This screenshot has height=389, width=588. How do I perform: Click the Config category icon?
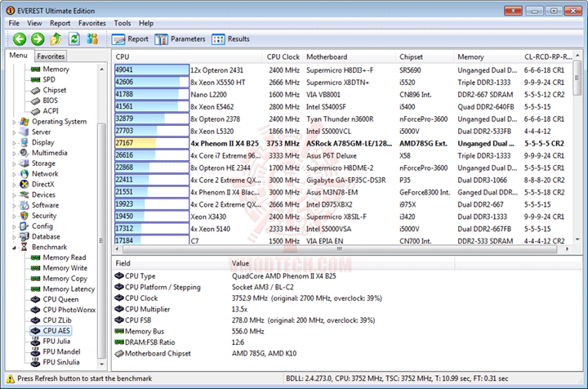click(x=24, y=226)
